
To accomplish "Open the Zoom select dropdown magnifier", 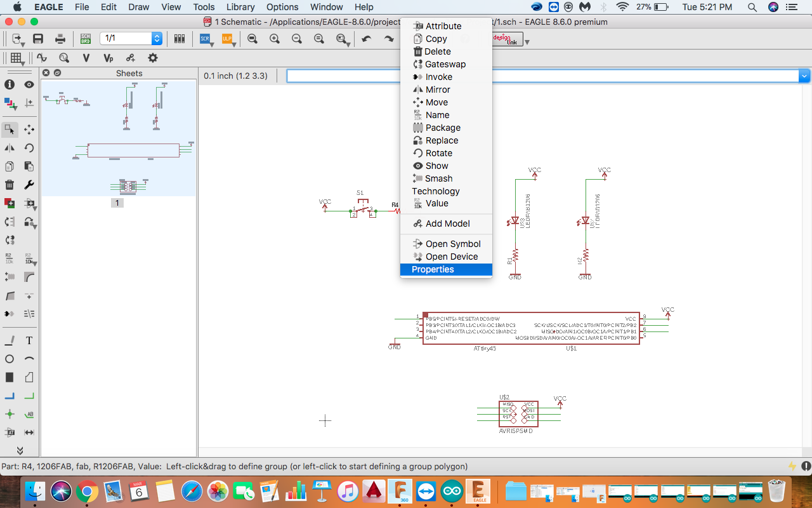I will pos(343,39).
